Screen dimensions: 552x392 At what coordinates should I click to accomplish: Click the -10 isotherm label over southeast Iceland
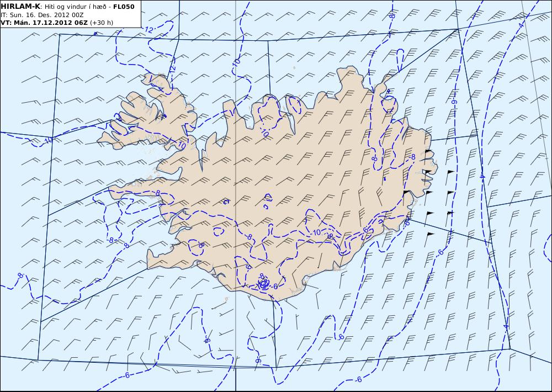tap(317, 232)
